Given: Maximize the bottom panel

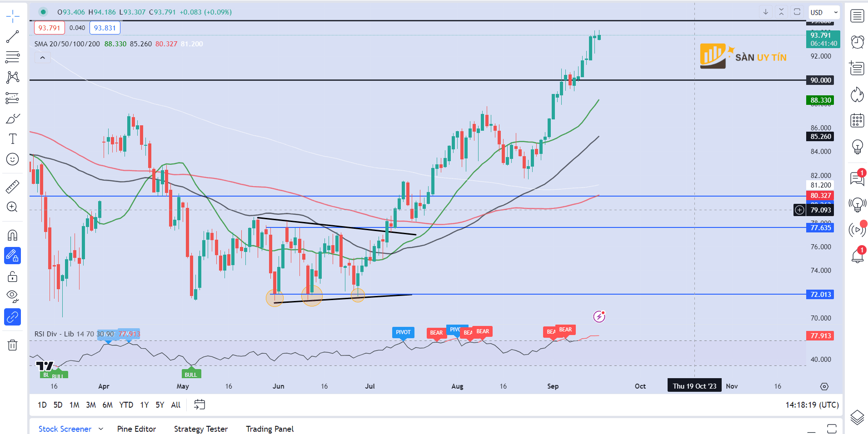Looking at the screenshot, I should [x=832, y=429].
